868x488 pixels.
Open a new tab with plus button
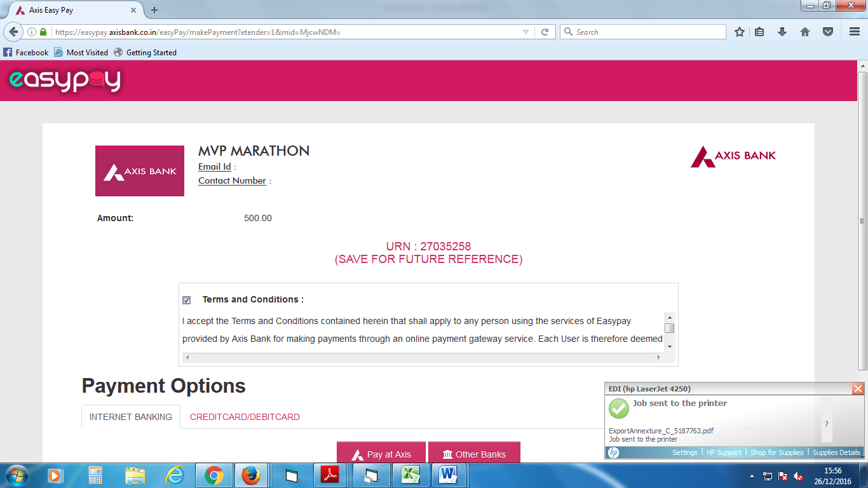click(x=154, y=10)
